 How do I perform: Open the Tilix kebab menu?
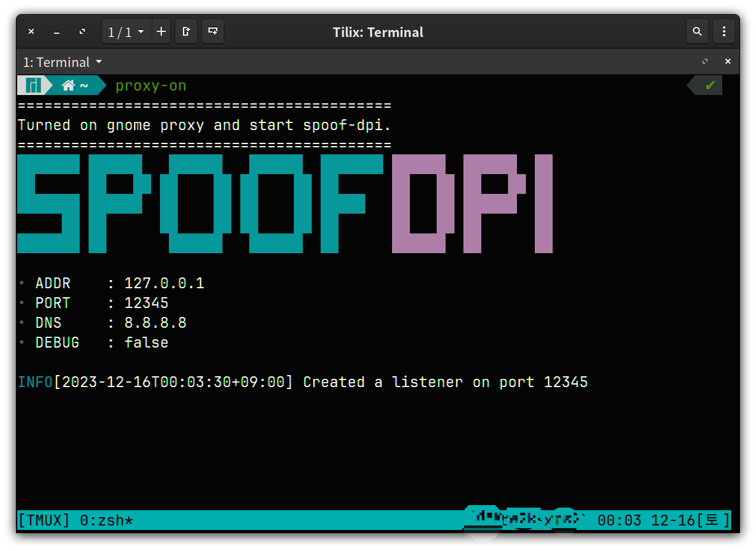coord(723,31)
